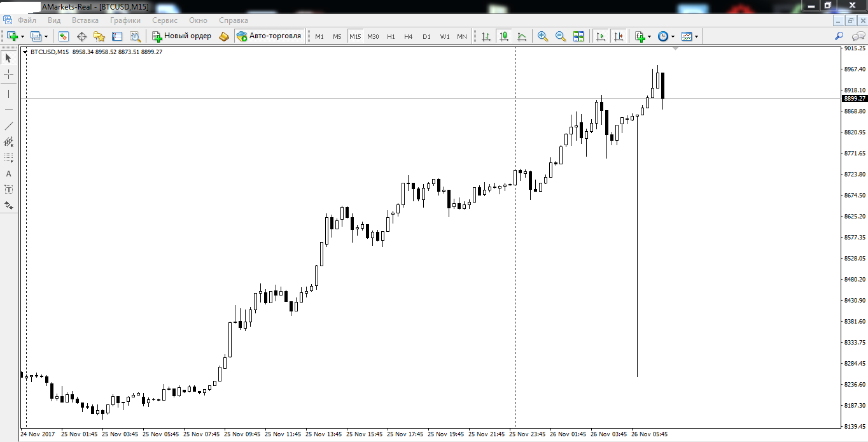Screen dimensions: 868x442
Task: Open the Окно menu
Action: point(198,20)
